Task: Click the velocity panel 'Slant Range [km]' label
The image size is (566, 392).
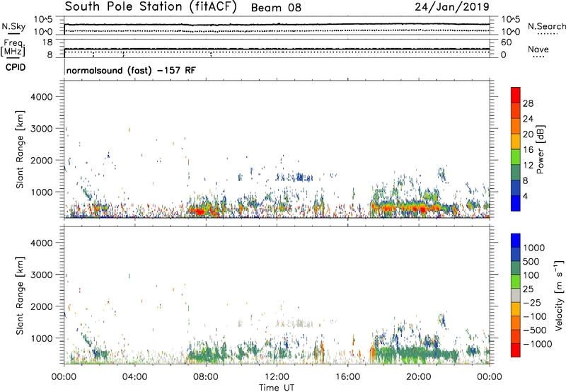Action: point(20,296)
